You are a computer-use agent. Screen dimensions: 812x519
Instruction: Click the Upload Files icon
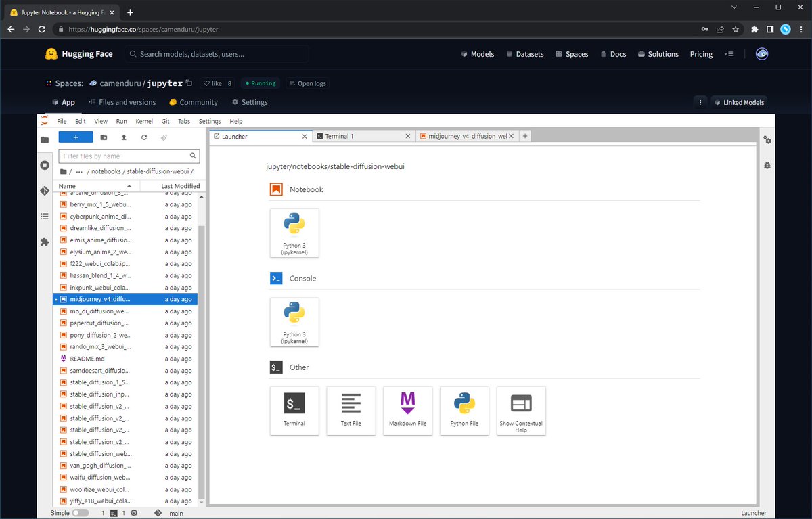pos(124,137)
